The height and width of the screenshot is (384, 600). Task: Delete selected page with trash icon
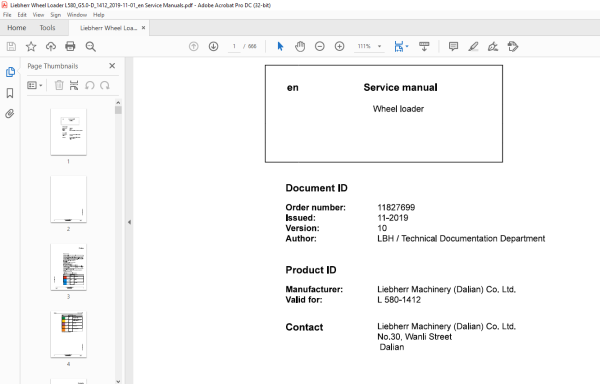click(59, 85)
